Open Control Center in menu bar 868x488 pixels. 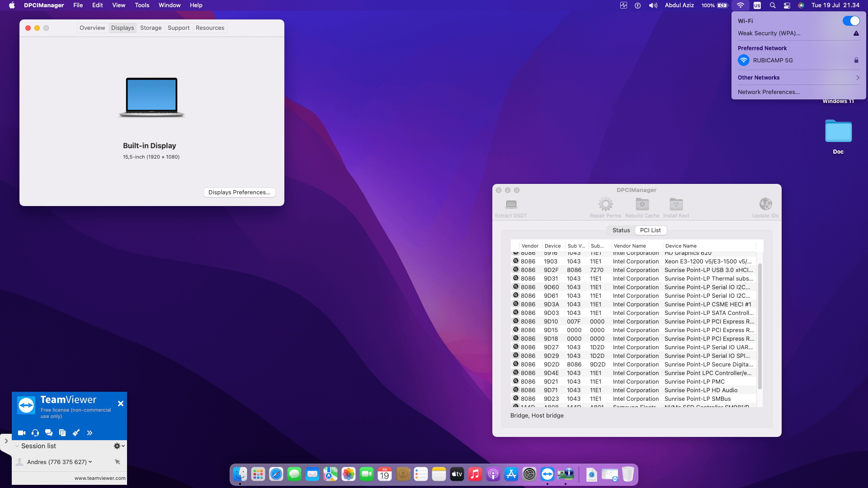pos(787,5)
